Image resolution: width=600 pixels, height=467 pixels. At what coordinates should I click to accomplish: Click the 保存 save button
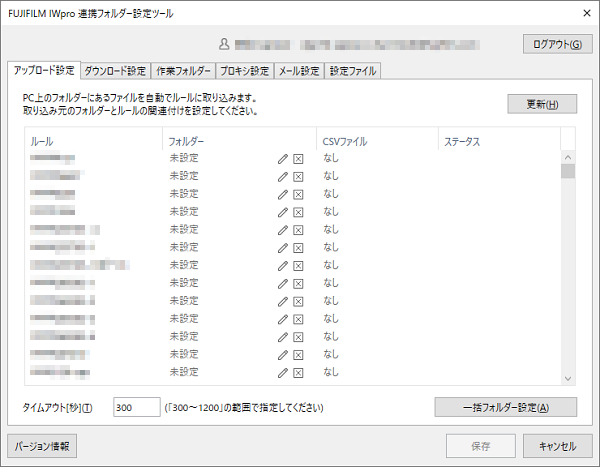pyautogui.click(x=481, y=446)
